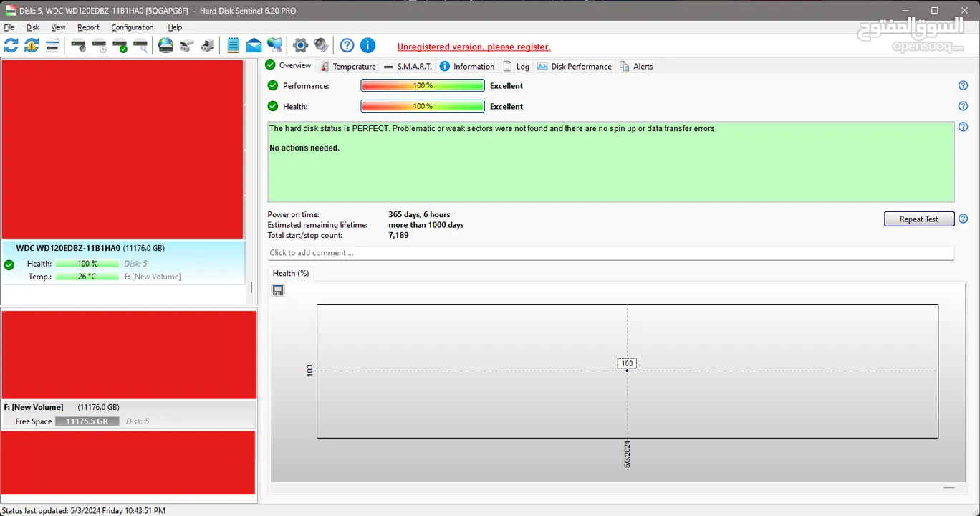The image size is (980, 516).
Task: Select the WDC WD120EDBZ-11B1HA0 disk entry
Action: coord(123,262)
